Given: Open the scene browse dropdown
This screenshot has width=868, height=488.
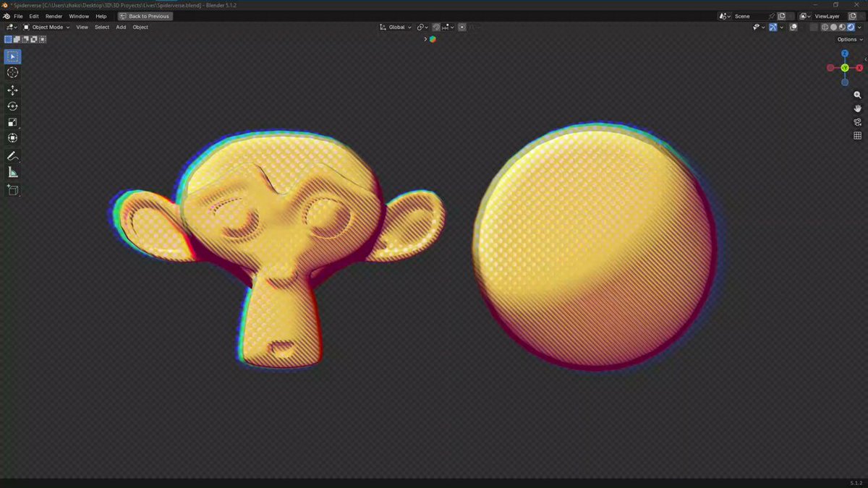Looking at the screenshot, I should [725, 16].
